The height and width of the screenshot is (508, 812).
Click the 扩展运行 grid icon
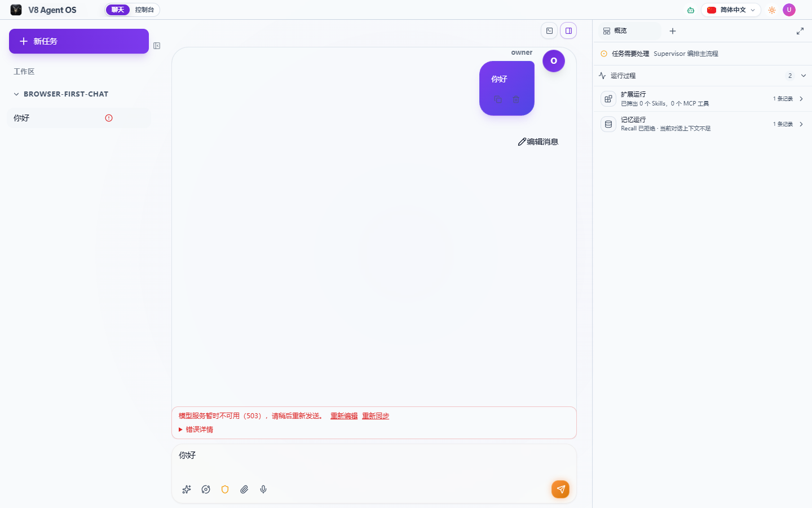click(x=608, y=99)
